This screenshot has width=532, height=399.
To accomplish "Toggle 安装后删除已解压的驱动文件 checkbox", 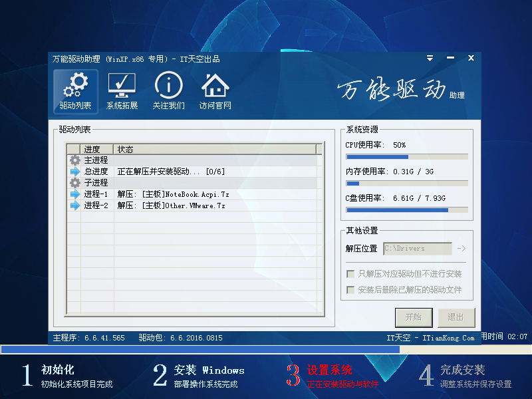I will pyautogui.click(x=350, y=290).
